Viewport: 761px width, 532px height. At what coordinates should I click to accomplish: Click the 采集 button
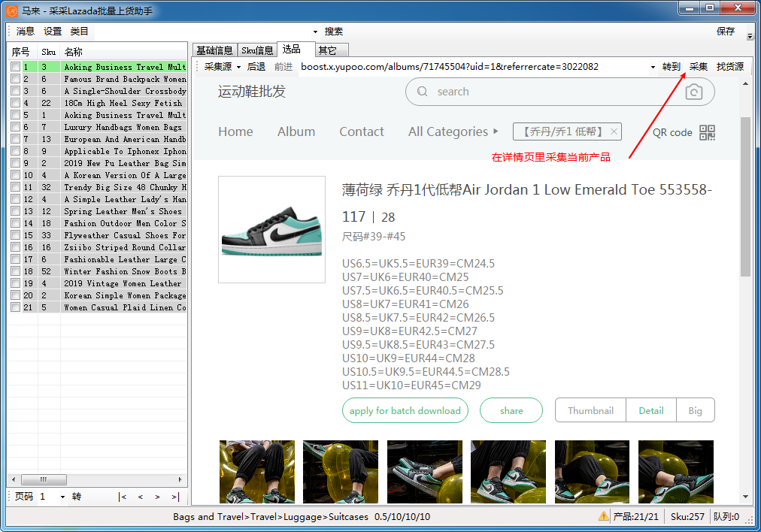point(699,66)
